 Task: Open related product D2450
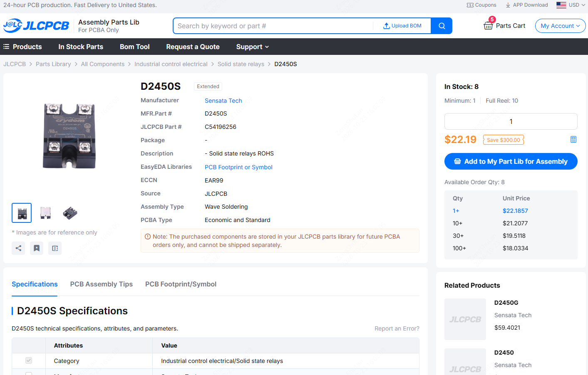click(504, 353)
